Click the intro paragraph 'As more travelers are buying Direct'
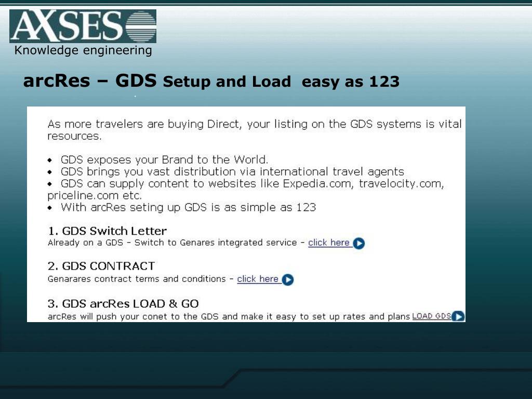532x399 pixels. point(255,129)
